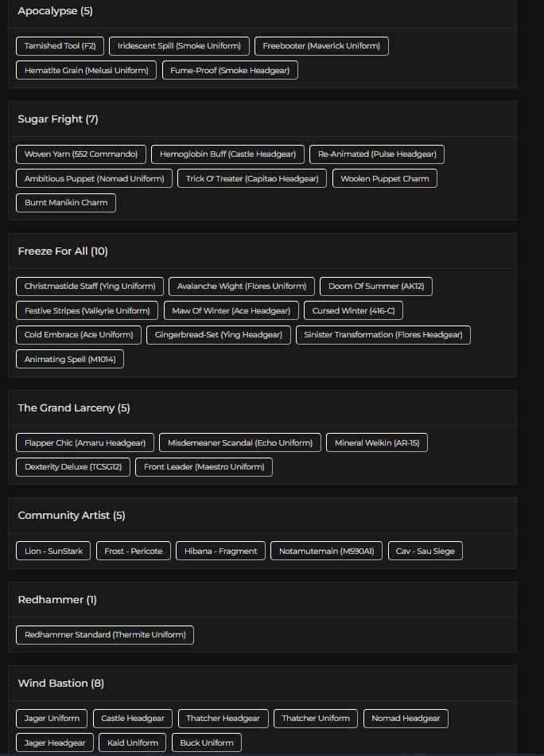Viewport: 544px width, 756px height.
Task: Collapse the Freeze For All (10) section header
Action: coord(63,251)
